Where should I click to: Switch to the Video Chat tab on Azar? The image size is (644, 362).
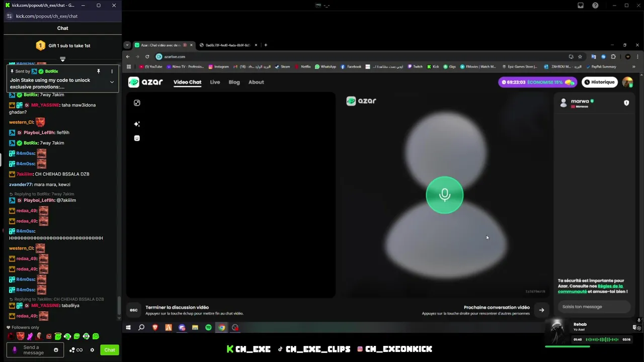pos(187,82)
